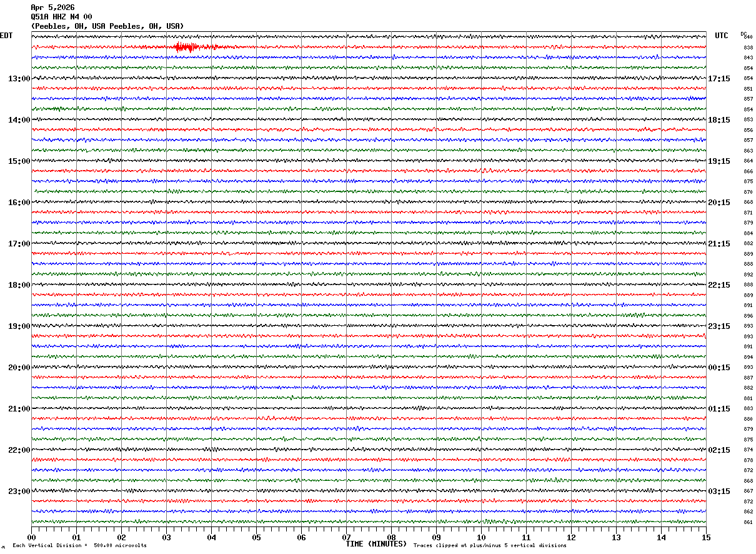756x554 pixels.
Task: Click the 04 minute axis tick label
Action: (x=211, y=538)
